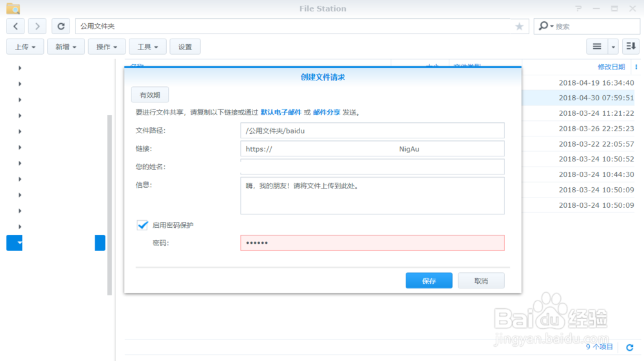Open the 操作 dropdown menu
The image size is (644, 361).
click(106, 47)
